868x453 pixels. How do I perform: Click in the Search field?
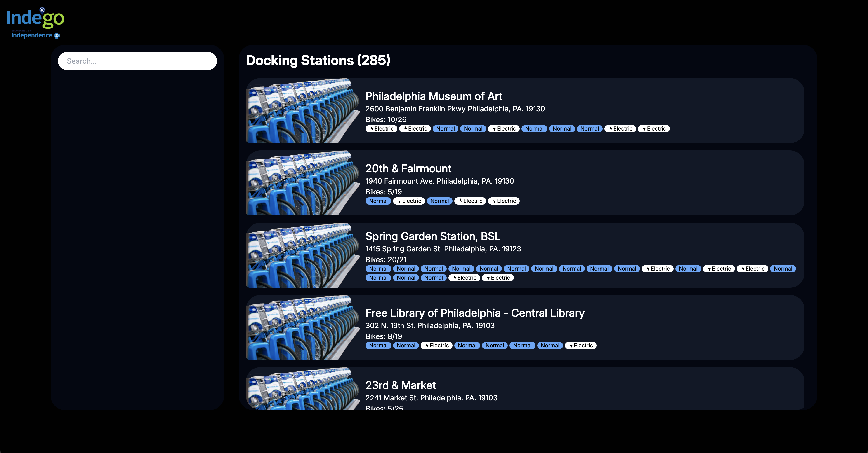(x=137, y=61)
